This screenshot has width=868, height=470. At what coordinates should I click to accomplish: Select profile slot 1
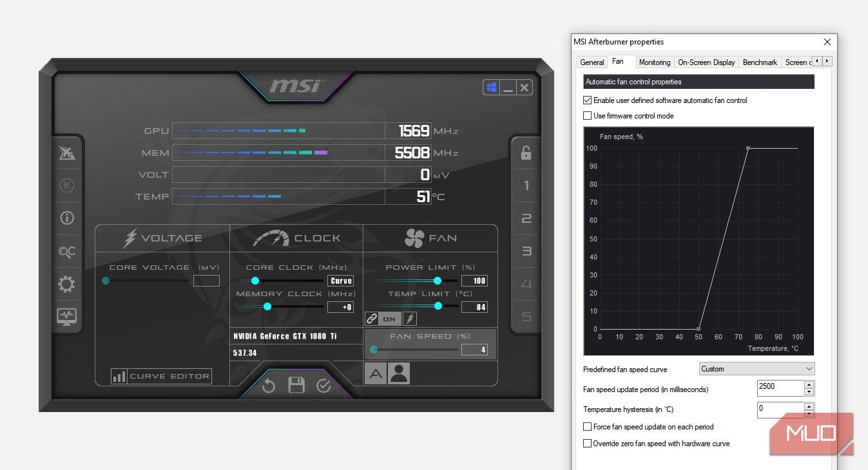526,186
